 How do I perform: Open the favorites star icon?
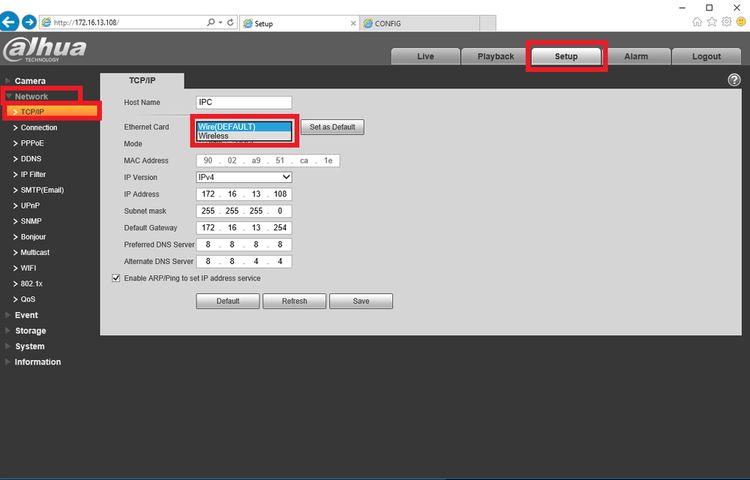tap(712, 22)
